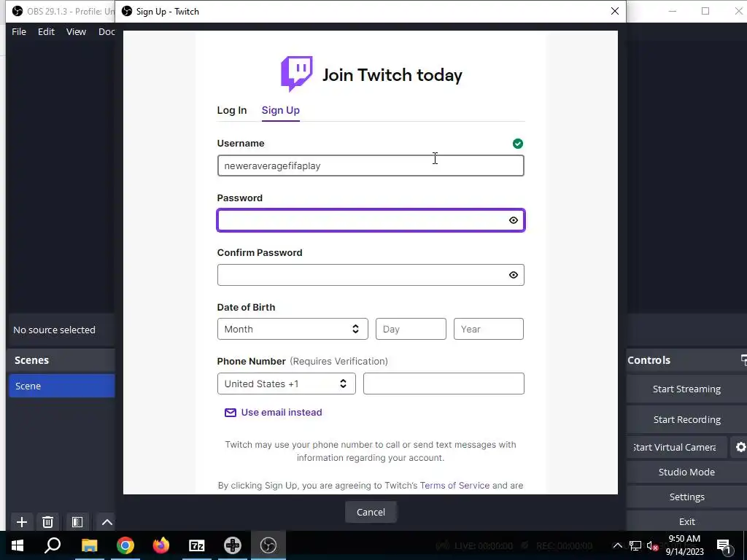This screenshot has height=560, width=747.
Task: Click the OBS icon in Sign Up title bar
Action: pyautogui.click(x=127, y=12)
